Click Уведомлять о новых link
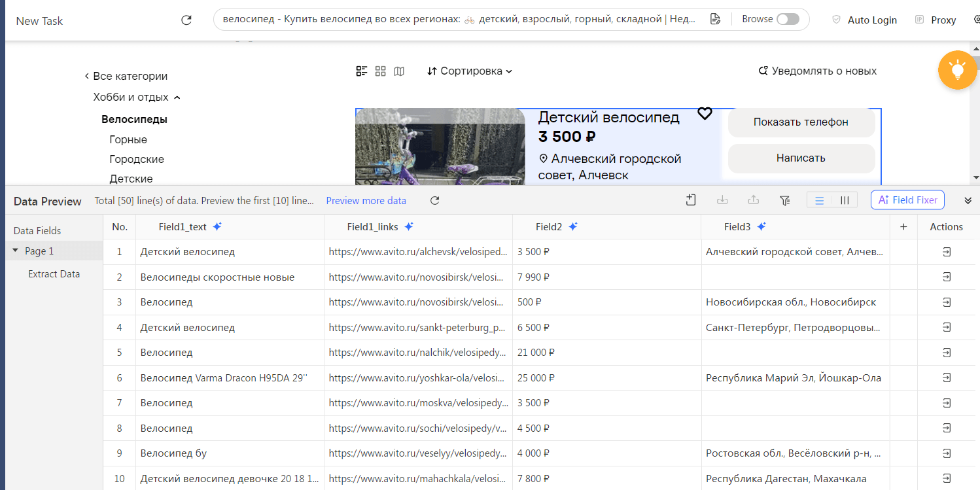The image size is (980, 490). tap(817, 71)
